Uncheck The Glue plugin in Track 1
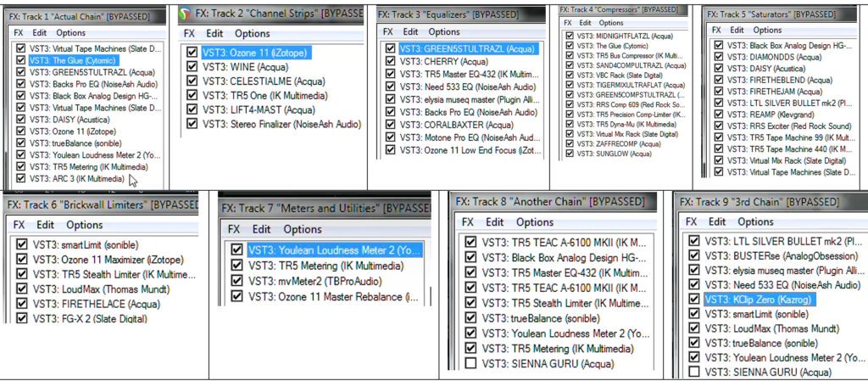868x381 pixels. coord(20,61)
